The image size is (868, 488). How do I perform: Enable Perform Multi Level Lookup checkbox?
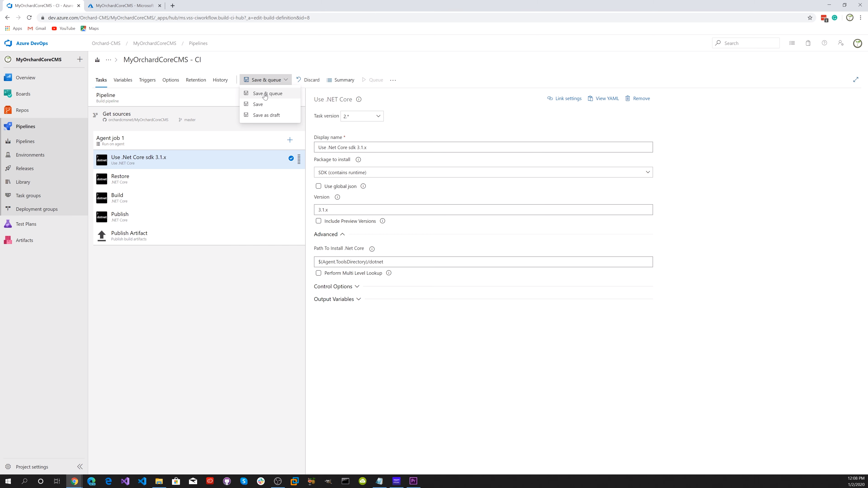tap(318, 273)
